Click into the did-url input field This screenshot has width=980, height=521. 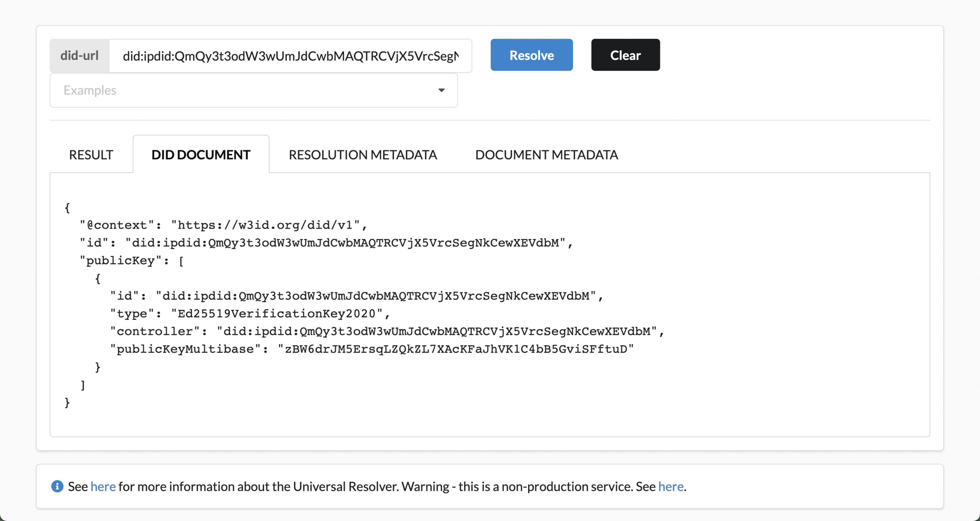tap(290, 56)
